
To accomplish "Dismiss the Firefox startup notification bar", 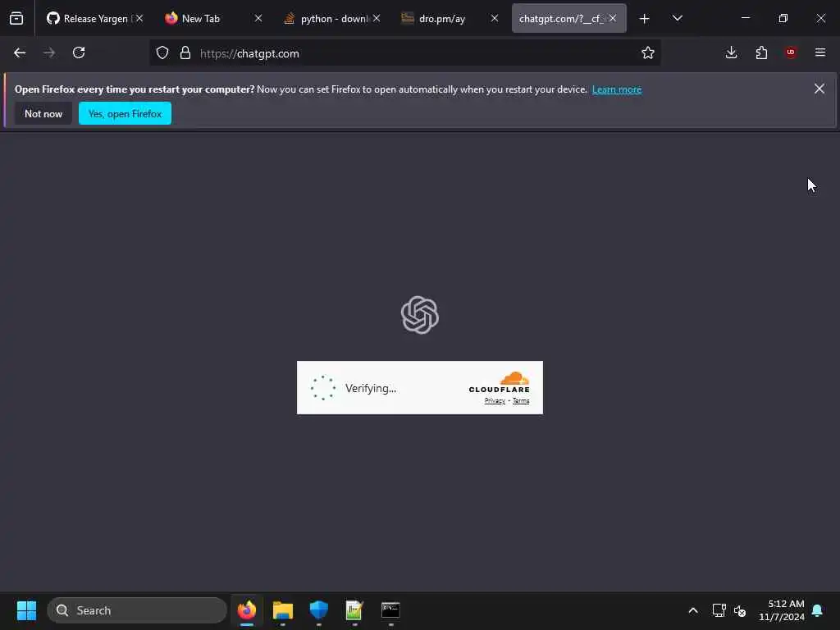I will pyautogui.click(x=819, y=89).
